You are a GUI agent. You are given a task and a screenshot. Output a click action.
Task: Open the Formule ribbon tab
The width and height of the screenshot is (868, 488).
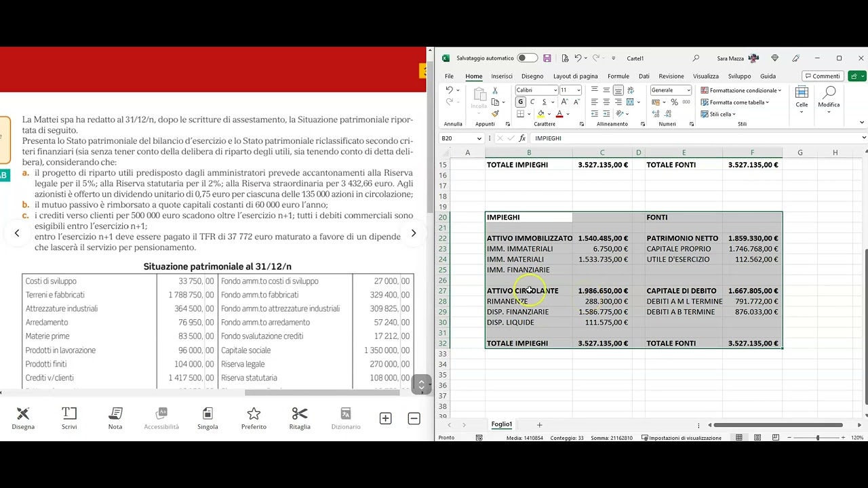click(x=618, y=77)
